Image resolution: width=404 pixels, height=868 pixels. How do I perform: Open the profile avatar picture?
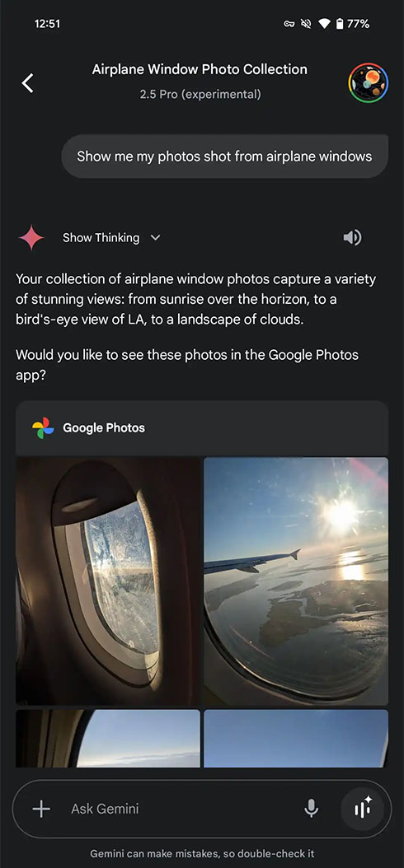pos(368,83)
